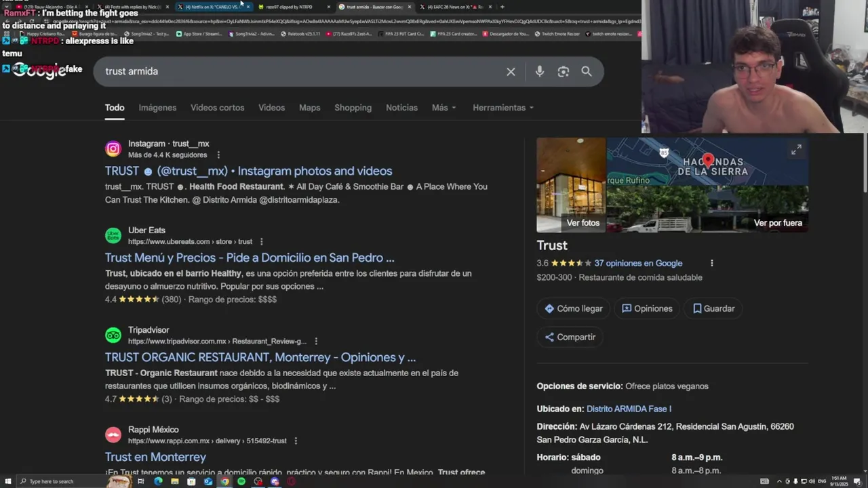The height and width of the screenshot is (488, 868).
Task: Launch Microsoft Edge from taskbar
Action: pos(158,481)
